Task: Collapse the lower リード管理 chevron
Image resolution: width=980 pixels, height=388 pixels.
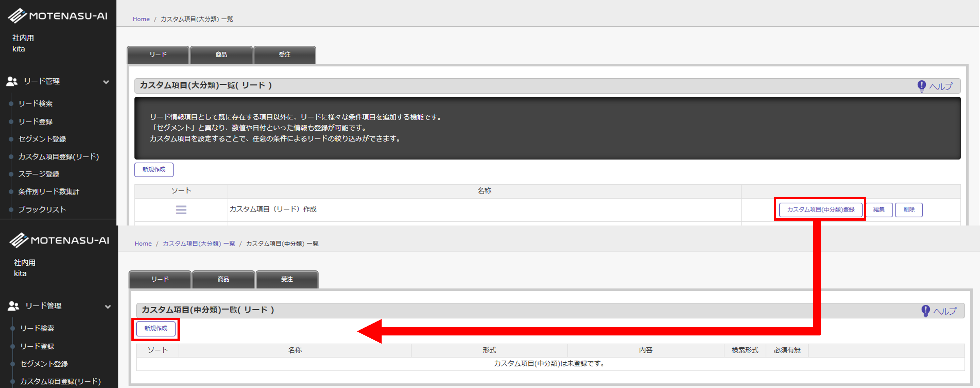Action: [108, 307]
